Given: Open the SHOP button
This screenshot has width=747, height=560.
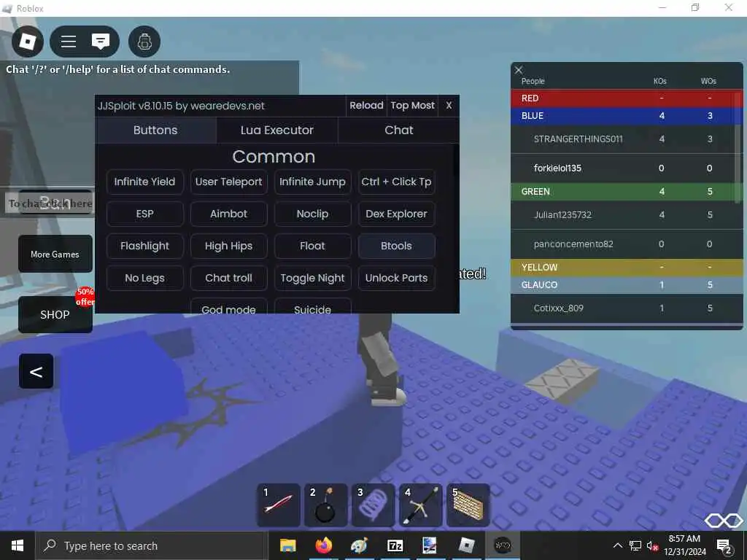Looking at the screenshot, I should pyautogui.click(x=55, y=314).
